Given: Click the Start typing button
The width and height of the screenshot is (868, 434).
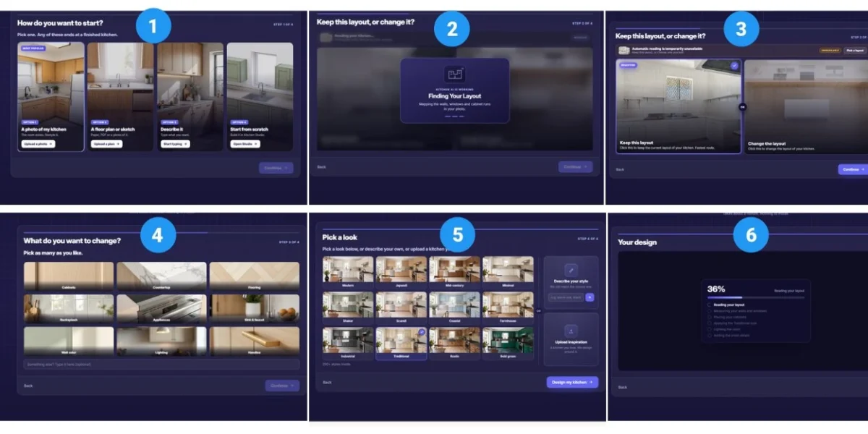Looking at the screenshot, I should click(x=175, y=144).
